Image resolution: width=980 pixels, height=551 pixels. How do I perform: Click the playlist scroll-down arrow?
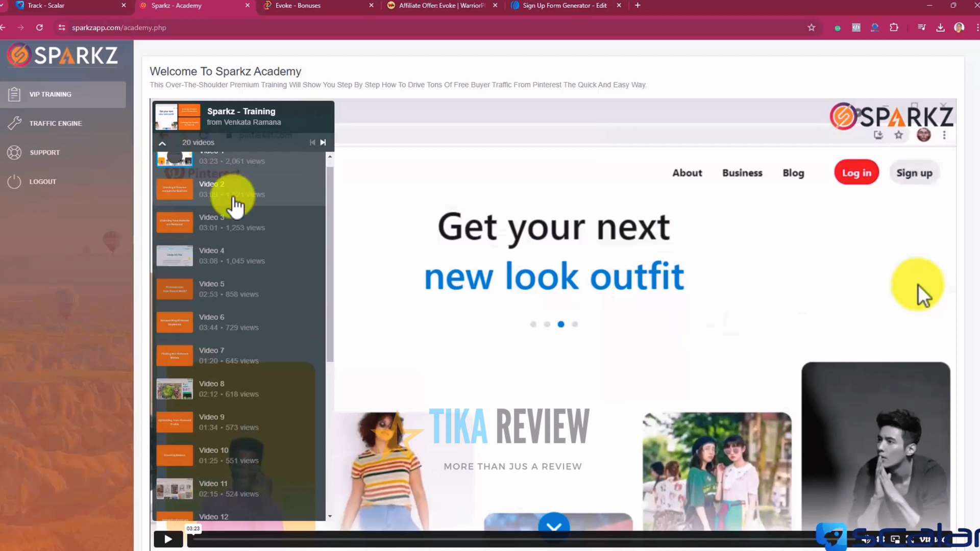(x=330, y=516)
